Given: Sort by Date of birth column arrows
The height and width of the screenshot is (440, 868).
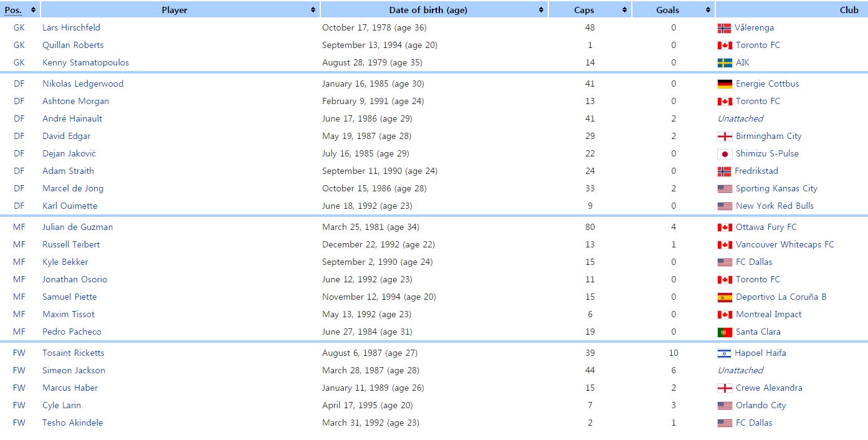Looking at the screenshot, I should click(541, 10).
